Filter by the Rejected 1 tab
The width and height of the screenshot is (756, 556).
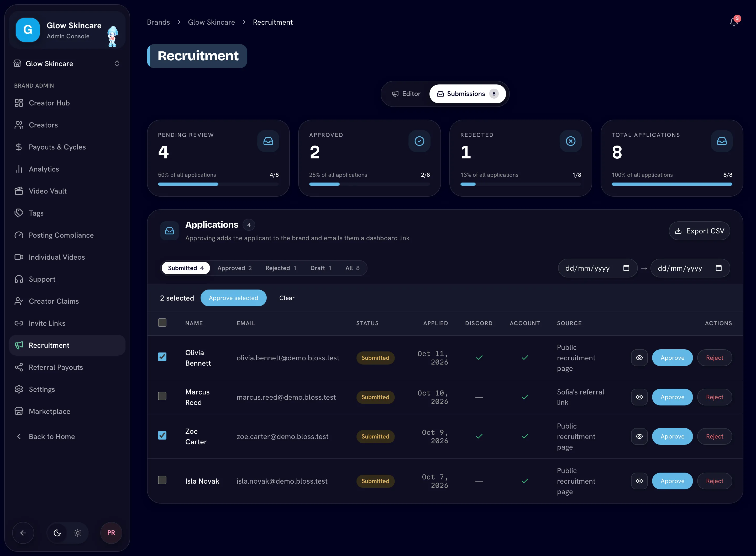click(x=281, y=268)
